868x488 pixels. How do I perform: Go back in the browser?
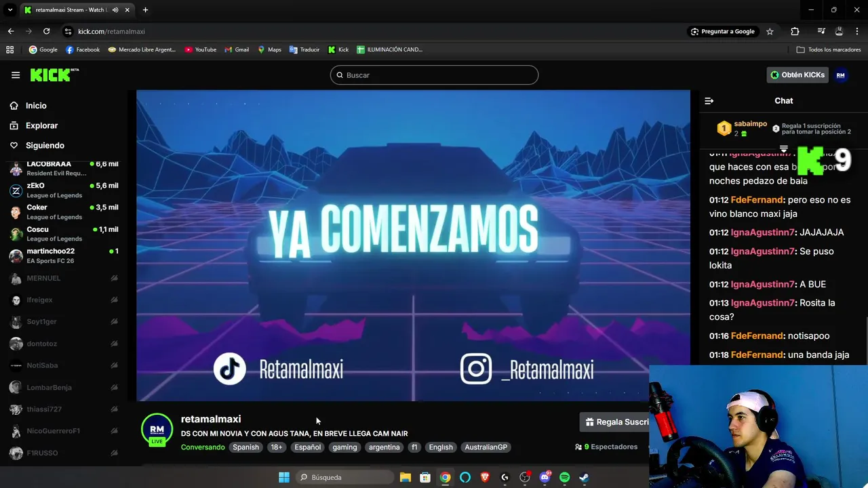click(x=11, y=31)
